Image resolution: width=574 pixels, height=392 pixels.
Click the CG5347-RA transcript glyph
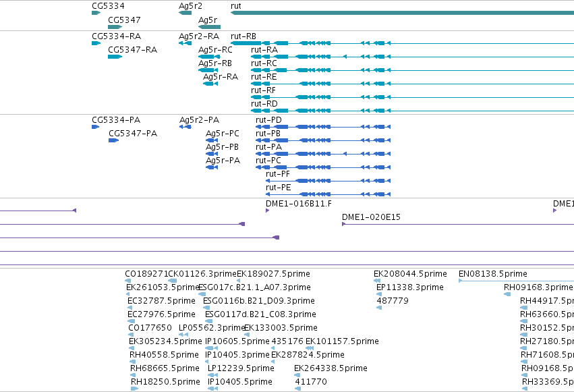point(115,57)
